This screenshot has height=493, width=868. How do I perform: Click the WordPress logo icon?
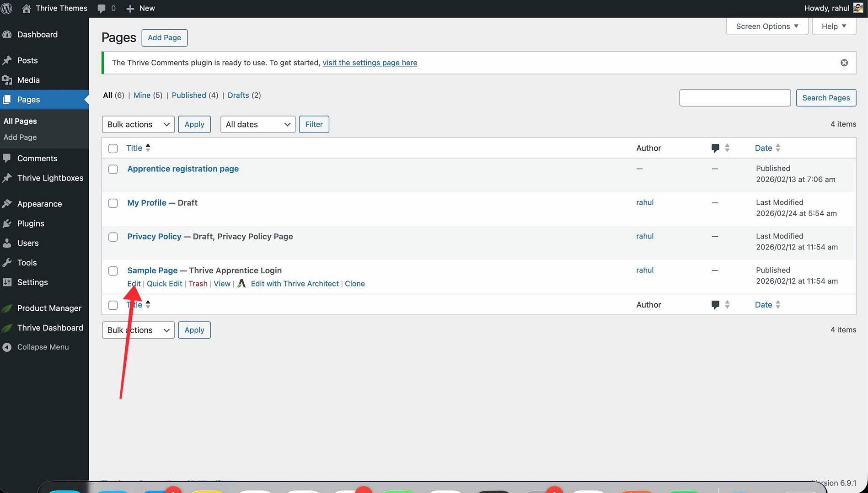(x=6, y=8)
